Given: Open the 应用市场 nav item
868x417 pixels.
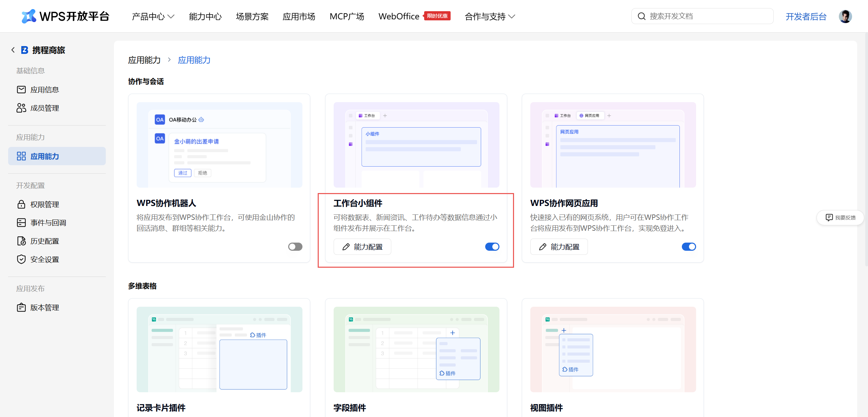Looking at the screenshot, I should coord(299,16).
